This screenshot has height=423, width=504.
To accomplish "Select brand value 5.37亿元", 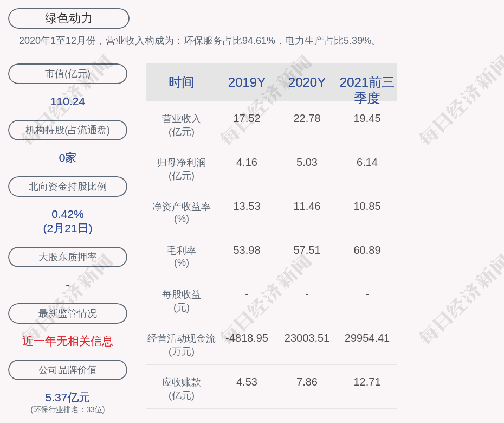I will click(x=68, y=398).
